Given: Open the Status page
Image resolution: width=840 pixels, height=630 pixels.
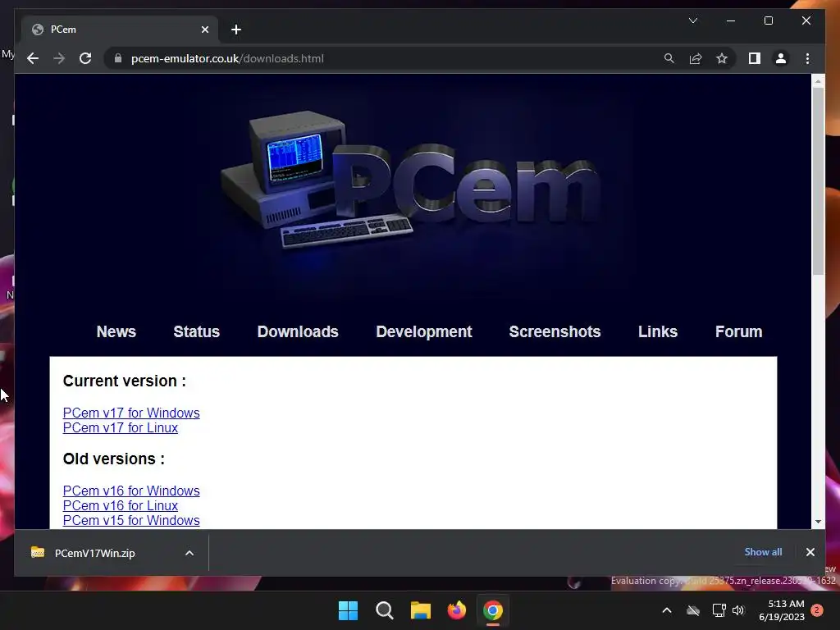Looking at the screenshot, I should pos(197,331).
